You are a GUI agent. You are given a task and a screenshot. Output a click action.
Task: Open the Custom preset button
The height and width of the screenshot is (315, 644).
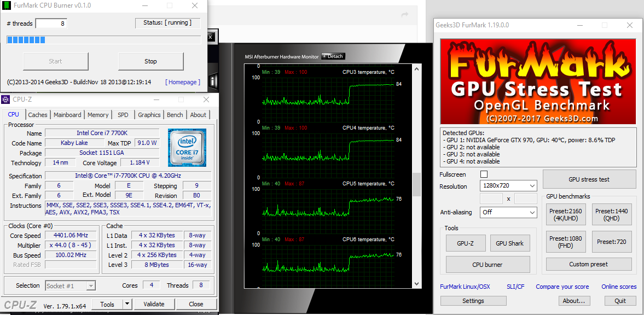click(589, 264)
